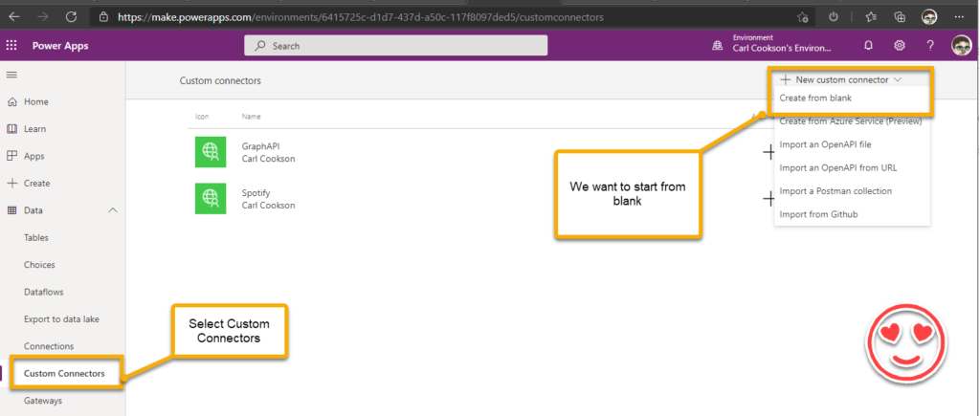The image size is (980, 416).
Task: Open Tables under Data
Action: point(35,237)
